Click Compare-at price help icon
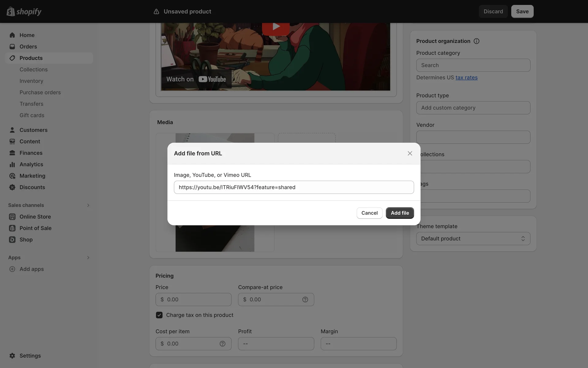 305,300
